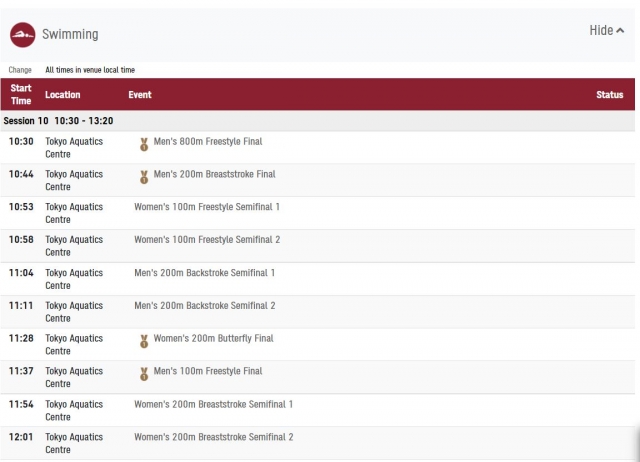Image resolution: width=640 pixels, height=462 pixels.
Task: Open Women's 100m Freestyle Semifinal 2
Action: coord(207,240)
